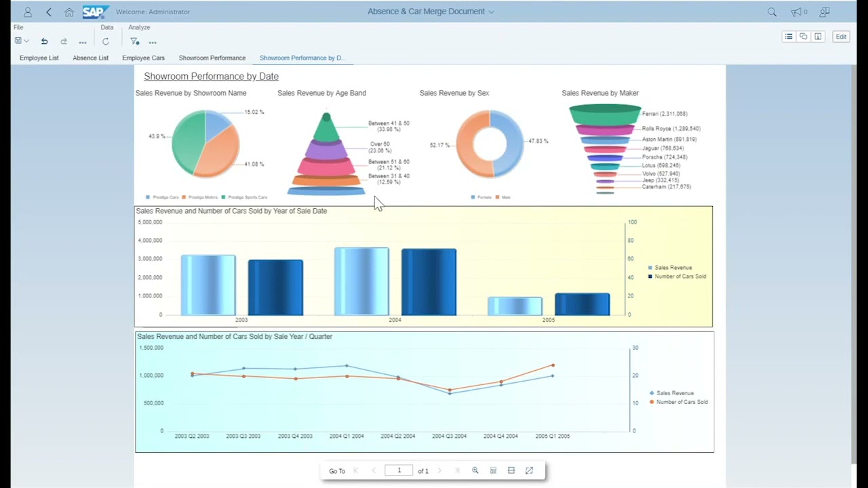Select the Showroom Performance by D... tab
This screenshot has width=868, height=488.
coord(302,58)
